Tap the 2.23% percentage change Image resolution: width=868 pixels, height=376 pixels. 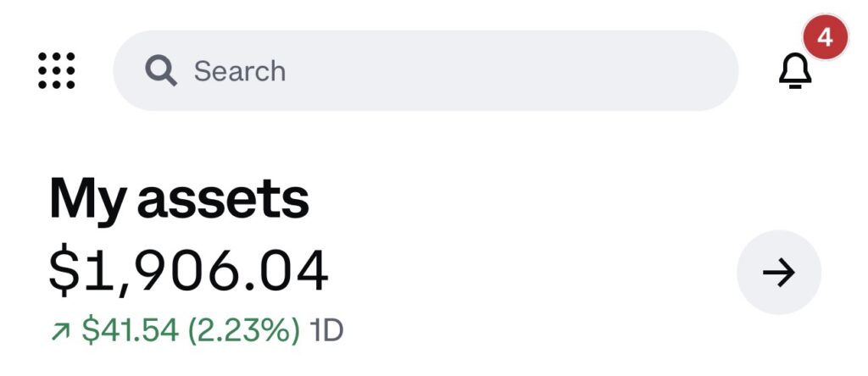pyautogui.click(x=245, y=330)
